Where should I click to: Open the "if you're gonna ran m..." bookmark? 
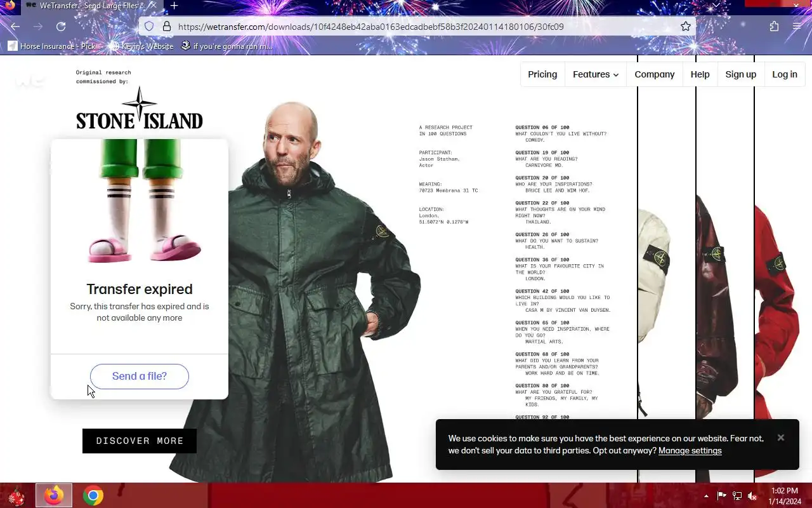pyautogui.click(x=226, y=46)
